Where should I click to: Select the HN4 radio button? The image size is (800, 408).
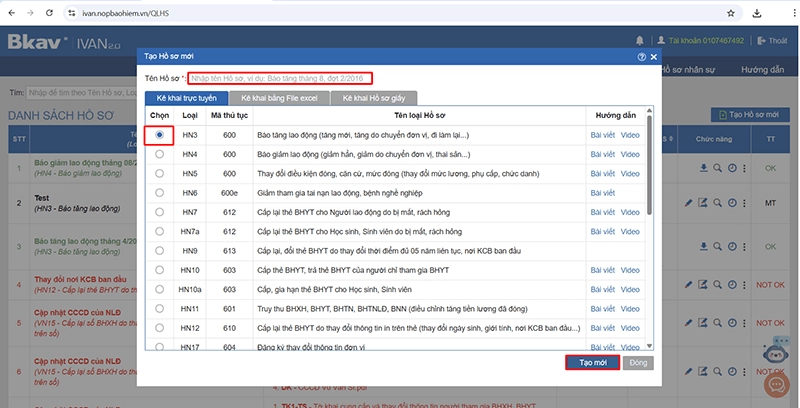[x=160, y=154]
